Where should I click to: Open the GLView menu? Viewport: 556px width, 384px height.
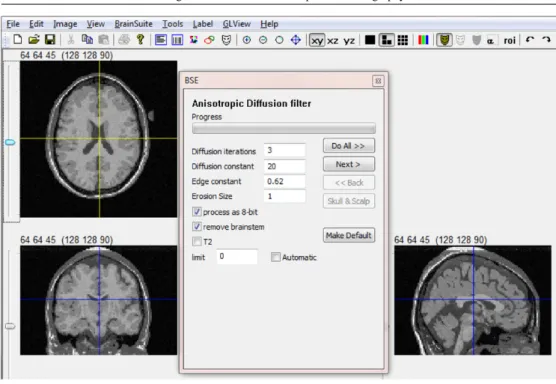(237, 24)
